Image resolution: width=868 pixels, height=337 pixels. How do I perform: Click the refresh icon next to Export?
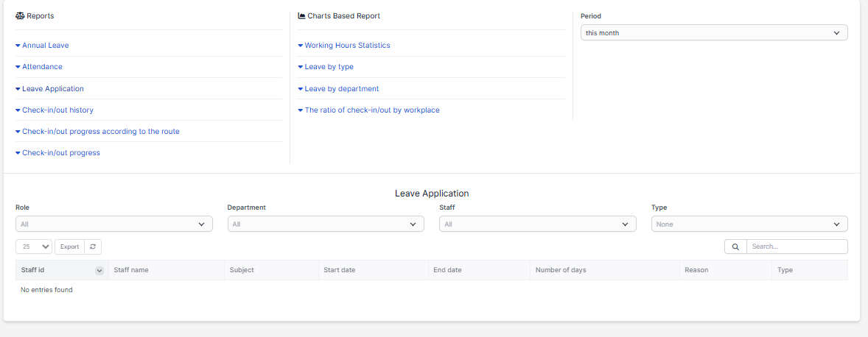93,246
